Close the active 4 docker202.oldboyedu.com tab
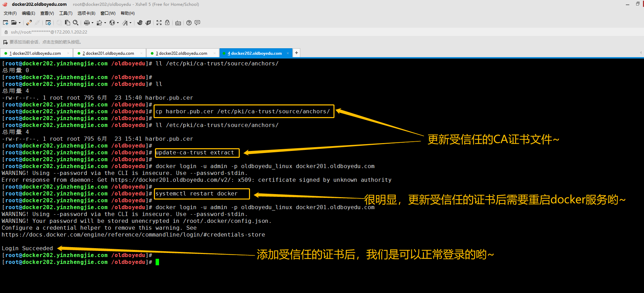Image resolution: width=644 pixels, height=293 pixels. point(288,53)
